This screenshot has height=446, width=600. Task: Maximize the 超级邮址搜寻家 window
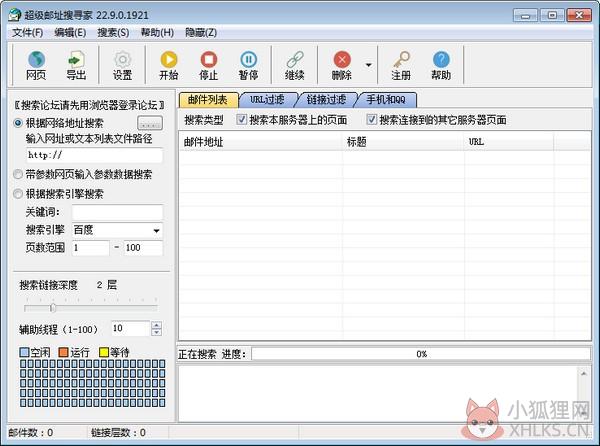pyautogui.click(x=552, y=16)
